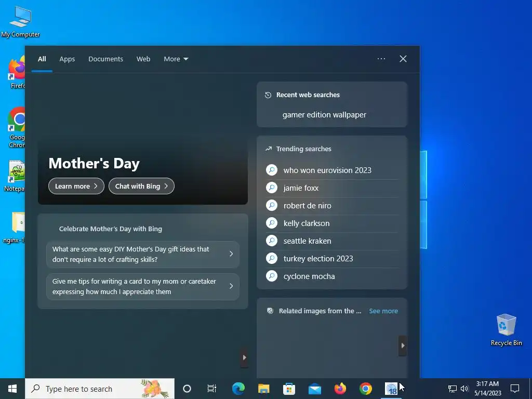Image resolution: width=532 pixels, height=399 pixels.
Task: Click the calendar 18 taskbar app
Action: coord(391,389)
